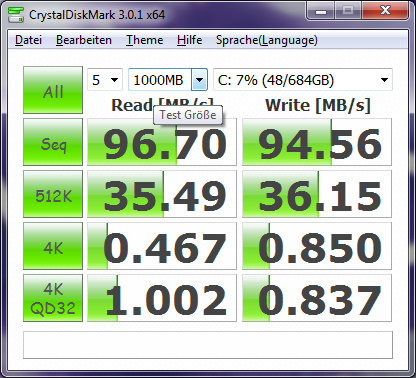The width and height of the screenshot is (416, 378).
Task: Click the empty comment field at bottom
Action: (208, 345)
